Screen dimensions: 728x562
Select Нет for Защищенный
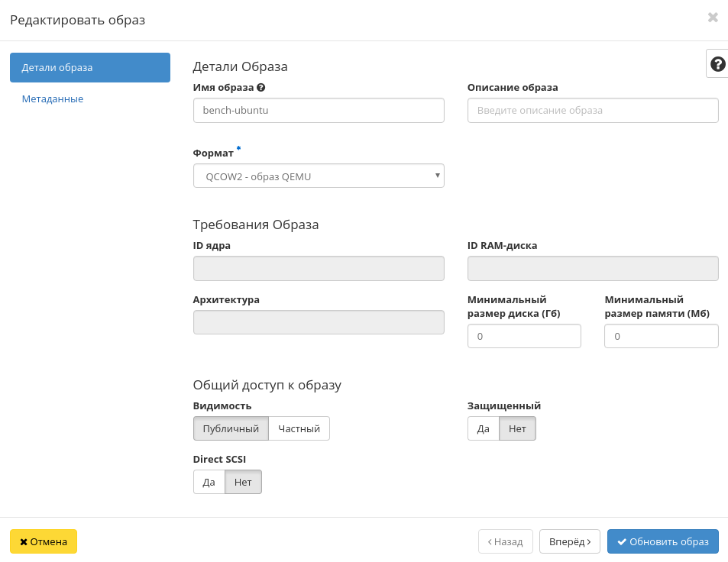tap(517, 429)
